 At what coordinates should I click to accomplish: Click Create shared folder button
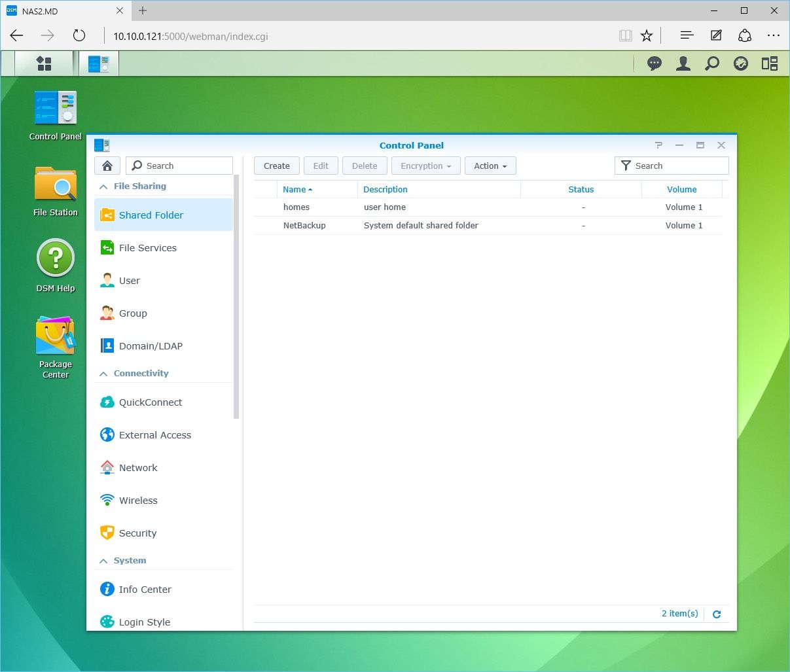(x=276, y=166)
